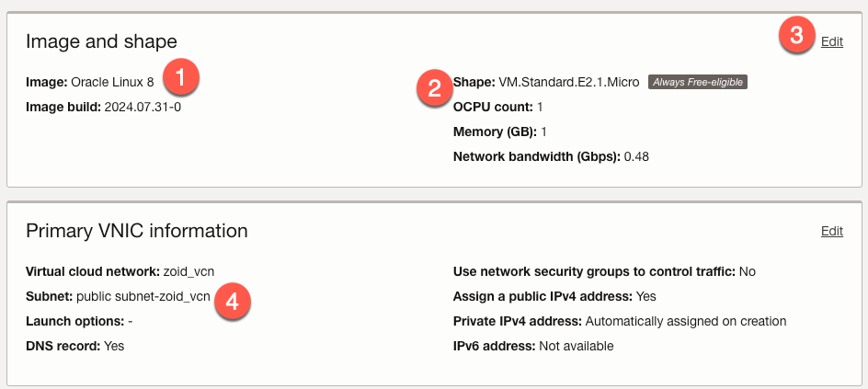Click the Always Free-eligible badge
This screenshot has width=868, height=389.
pos(698,82)
